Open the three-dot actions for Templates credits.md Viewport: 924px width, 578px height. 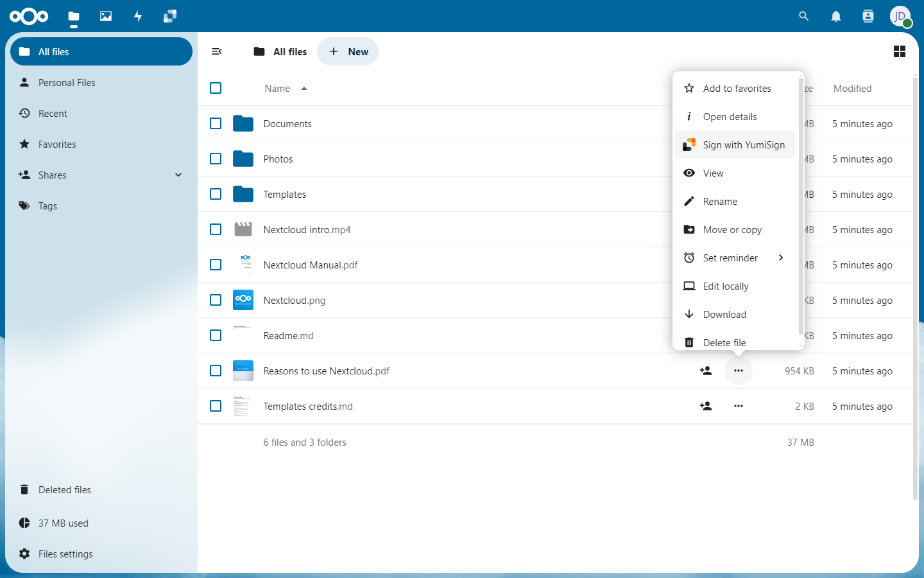pos(739,406)
